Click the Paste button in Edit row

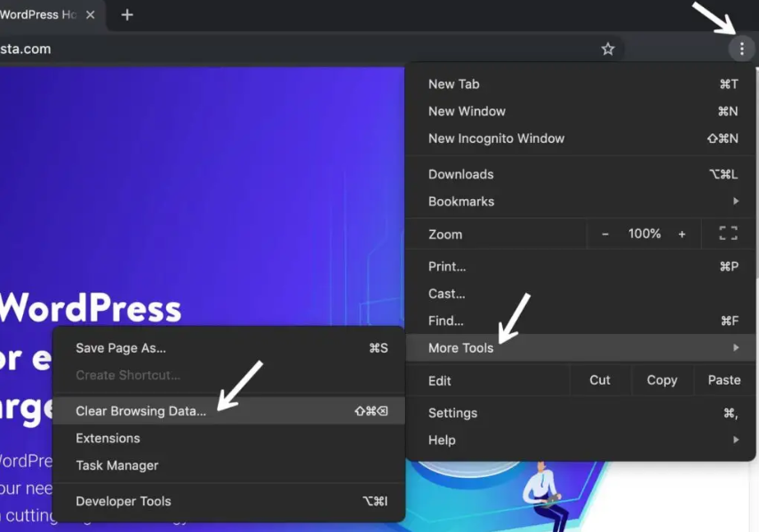pos(723,380)
